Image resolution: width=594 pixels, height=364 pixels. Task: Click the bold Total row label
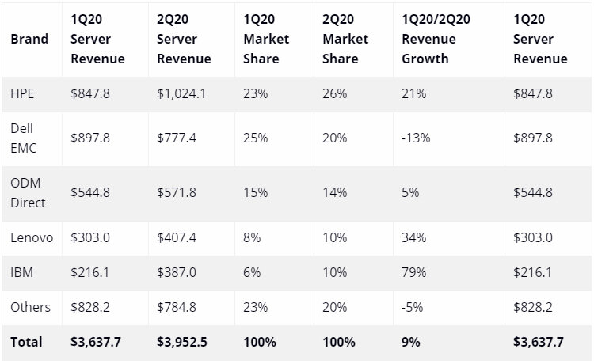pyautogui.click(x=26, y=342)
